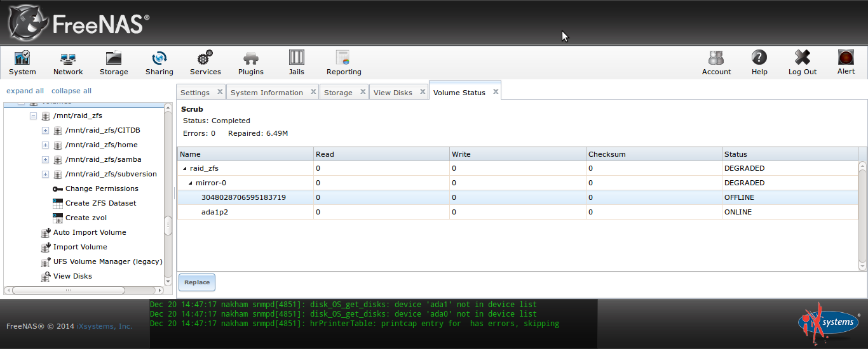Click the sidebar tree horizontal scrollbar

pyautogui.click(x=84, y=291)
